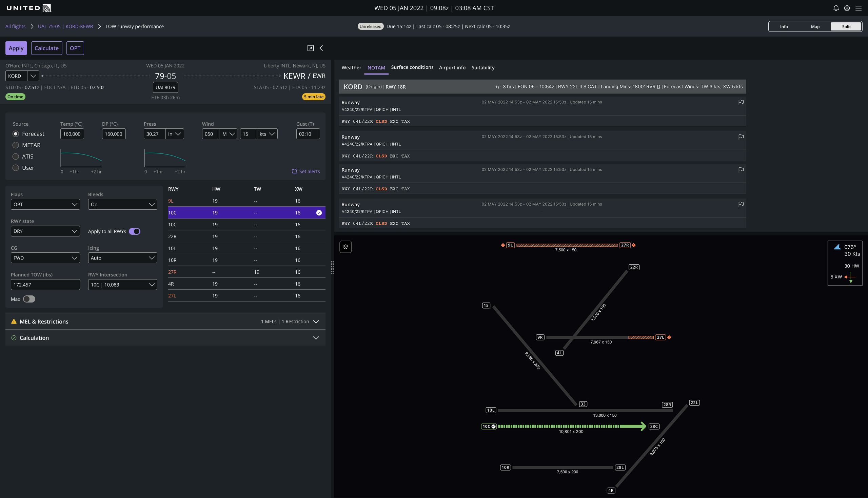The height and width of the screenshot is (498, 868).
Task: Open the map layers icon
Action: click(x=346, y=247)
